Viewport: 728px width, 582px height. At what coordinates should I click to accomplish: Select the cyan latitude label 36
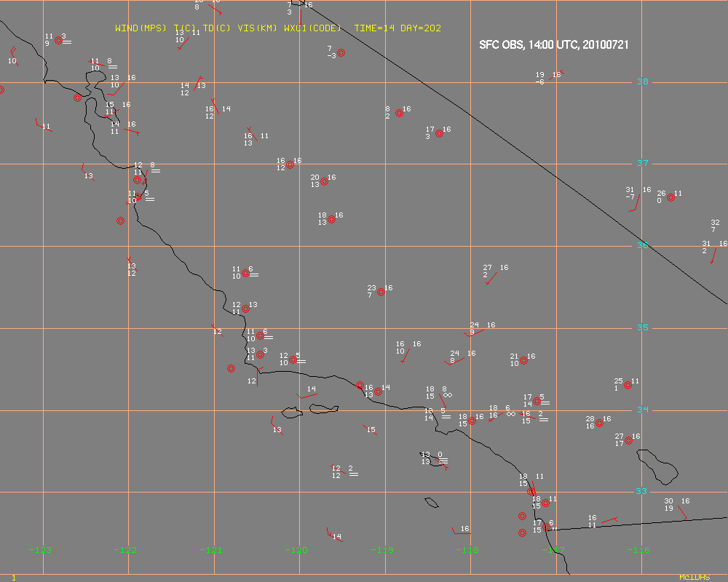click(643, 245)
